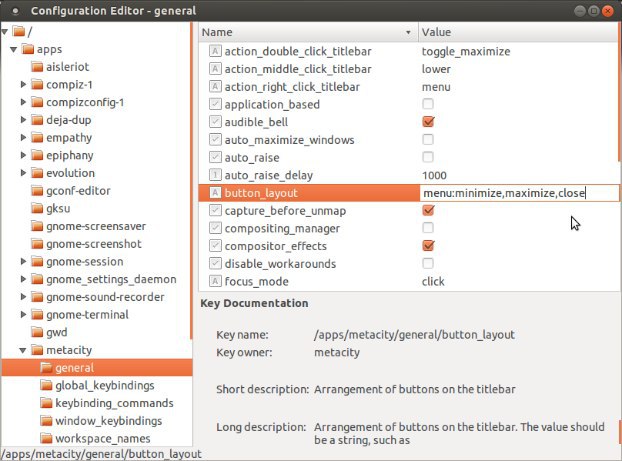Click the evolution folder icon

pos(37,173)
